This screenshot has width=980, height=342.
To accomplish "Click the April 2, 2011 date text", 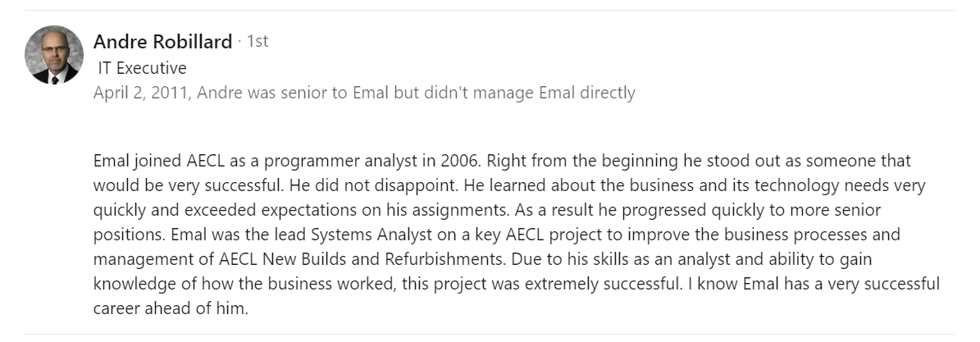I will 141,93.
